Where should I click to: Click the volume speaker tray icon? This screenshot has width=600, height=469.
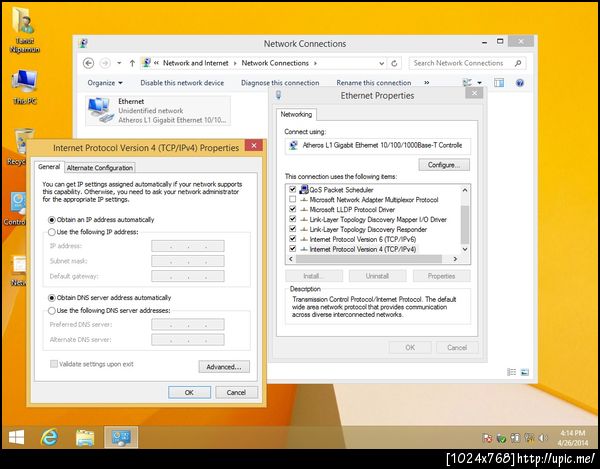(543, 438)
